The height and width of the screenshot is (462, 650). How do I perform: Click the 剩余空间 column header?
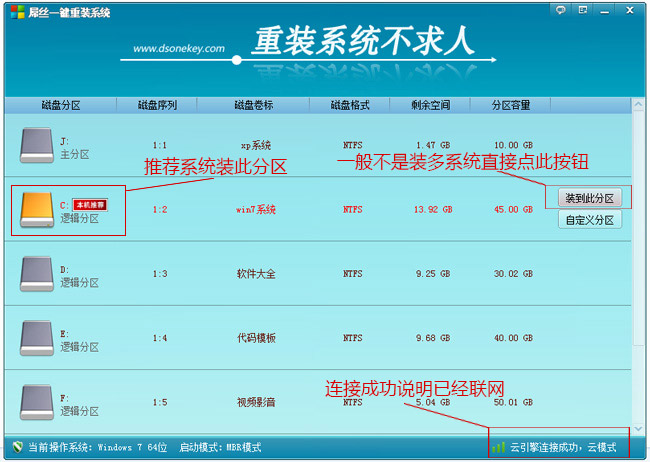click(x=432, y=104)
